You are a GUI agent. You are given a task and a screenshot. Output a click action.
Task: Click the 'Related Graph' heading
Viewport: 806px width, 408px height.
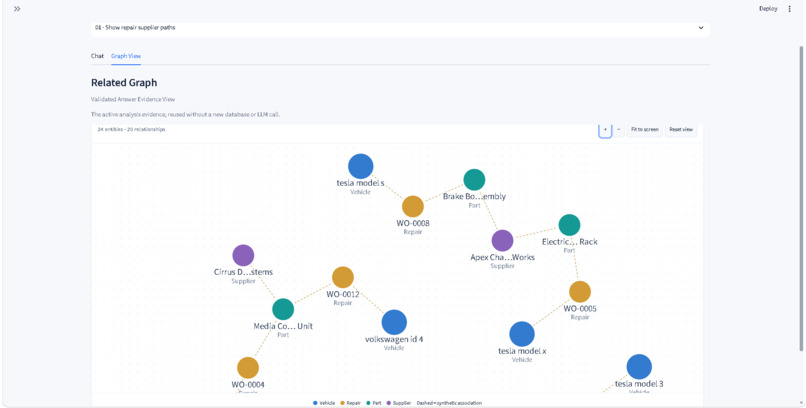(x=124, y=83)
